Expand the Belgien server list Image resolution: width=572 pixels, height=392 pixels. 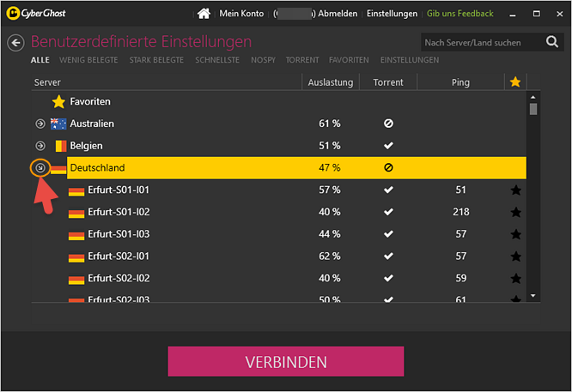[x=40, y=146]
